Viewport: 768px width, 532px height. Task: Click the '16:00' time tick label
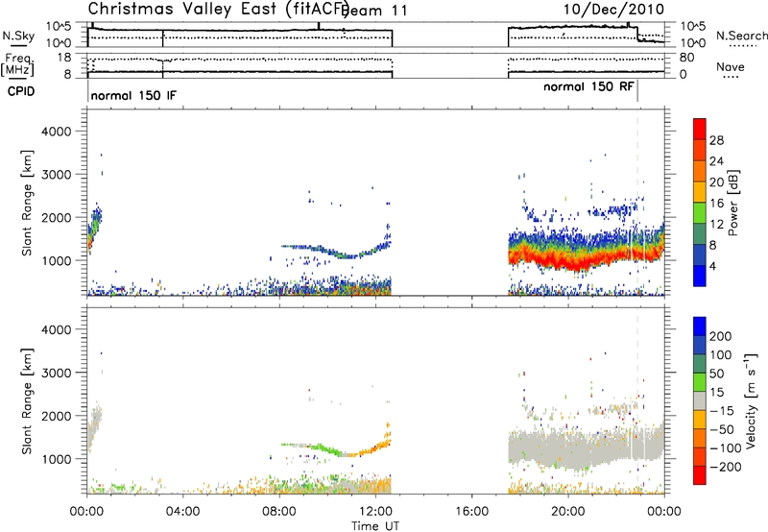pos(471,512)
